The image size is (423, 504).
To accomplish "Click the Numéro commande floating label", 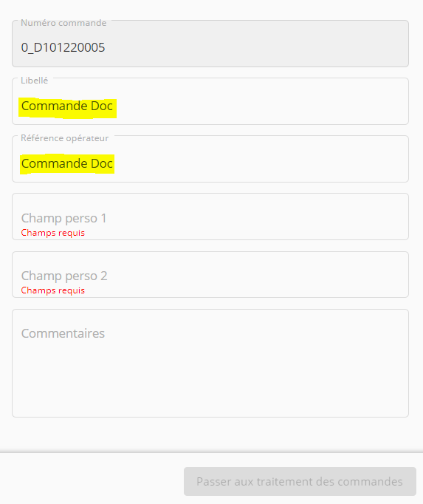I will pyautogui.click(x=63, y=23).
